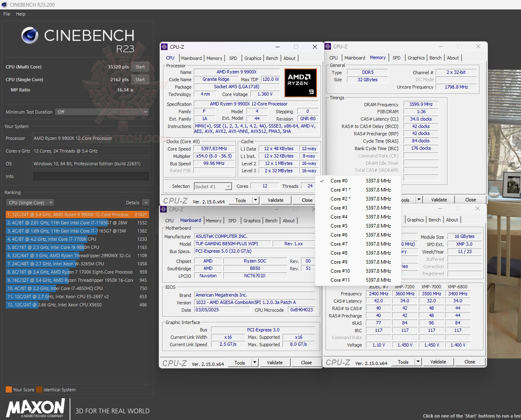Click the CPU-Z app icon in Mainboard window title
The image size is (521, 420).
click(163, 209)
